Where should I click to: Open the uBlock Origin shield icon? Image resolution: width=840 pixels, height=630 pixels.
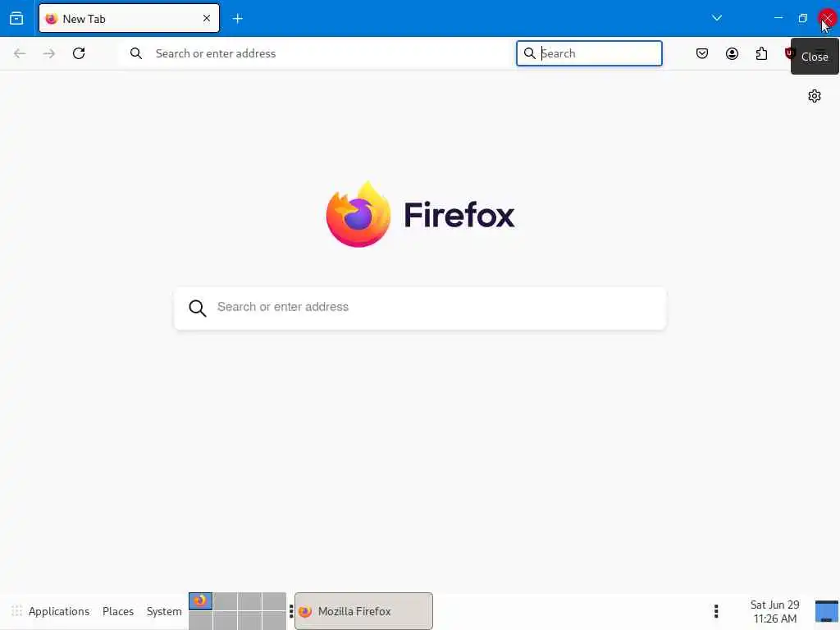point(788,53)
